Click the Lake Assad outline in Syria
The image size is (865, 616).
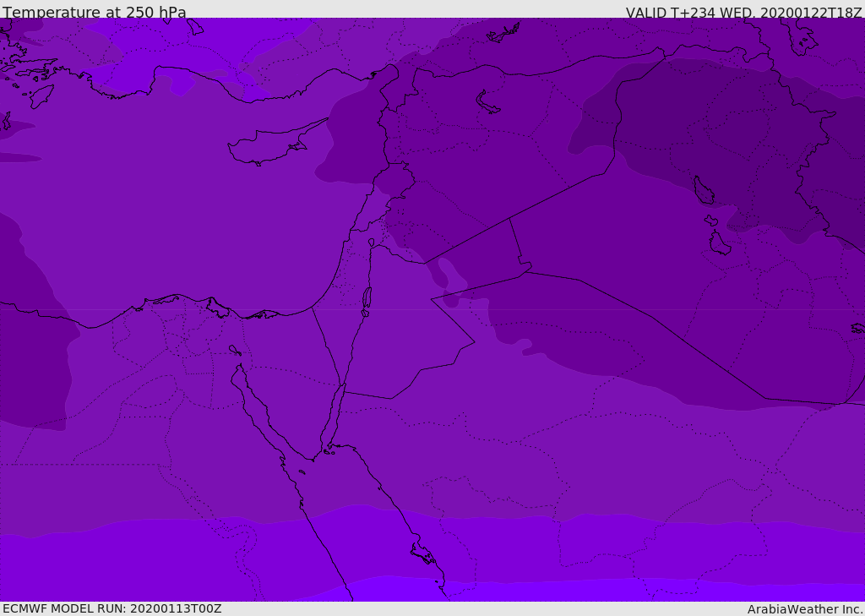click(488, 102)
